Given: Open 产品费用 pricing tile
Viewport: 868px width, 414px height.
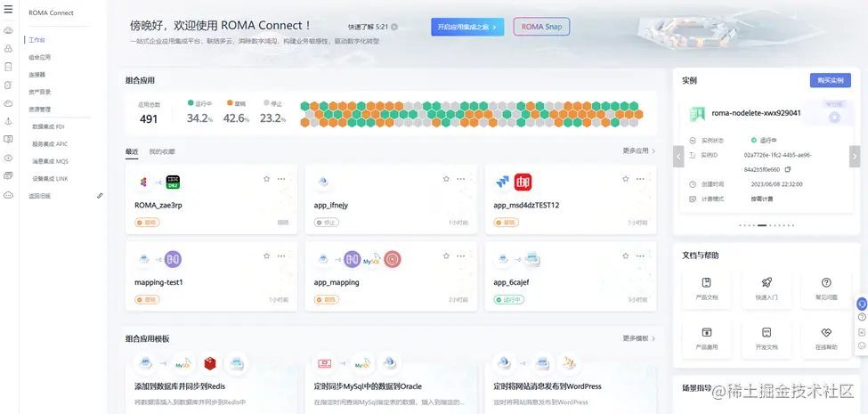Looking at the screenshot, I should pos(706,339).
